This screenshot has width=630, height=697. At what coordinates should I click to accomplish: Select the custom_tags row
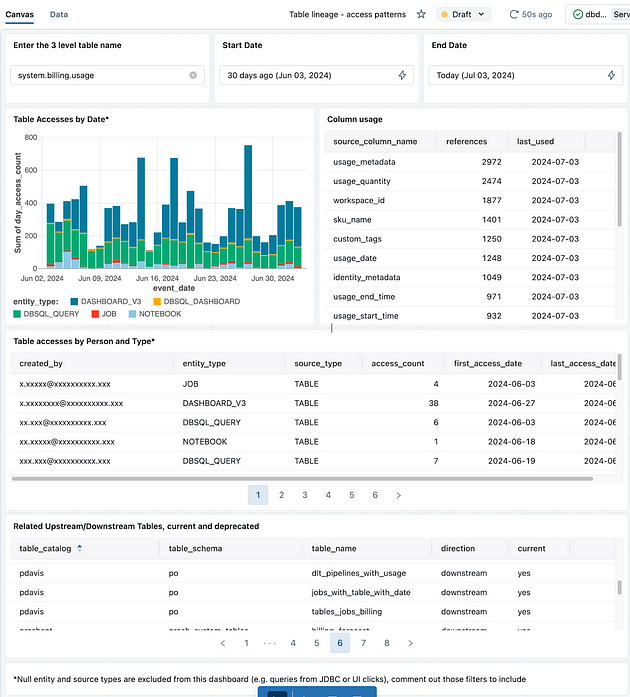point(470,239)
